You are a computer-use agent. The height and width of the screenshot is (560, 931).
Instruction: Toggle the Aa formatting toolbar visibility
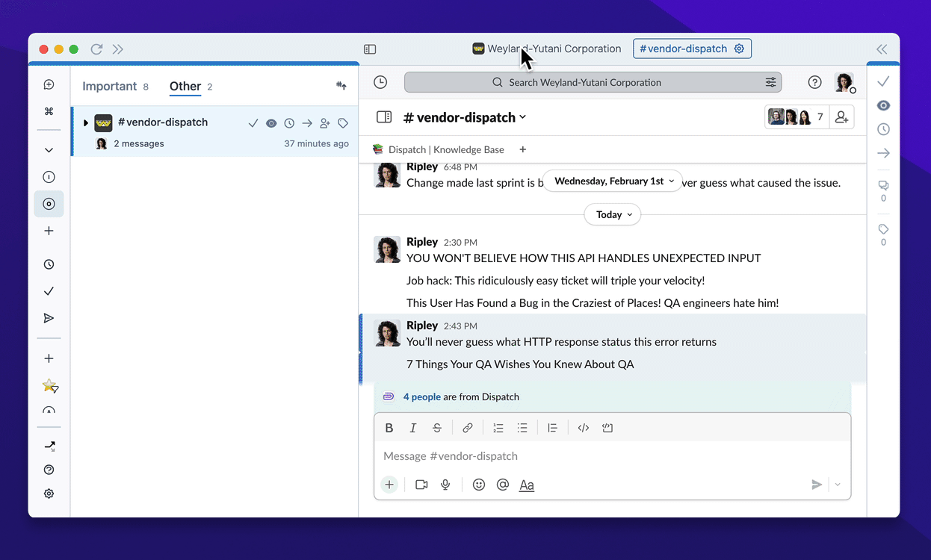pyautogui.click(x=527, y=485)
